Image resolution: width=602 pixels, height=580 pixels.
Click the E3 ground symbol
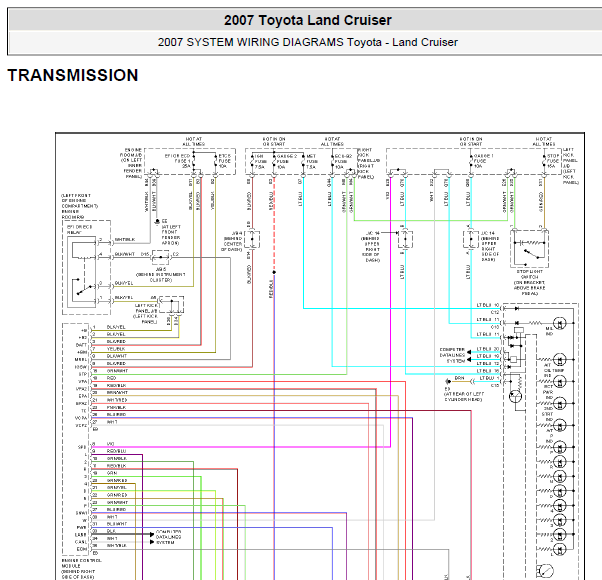[447, 382]
